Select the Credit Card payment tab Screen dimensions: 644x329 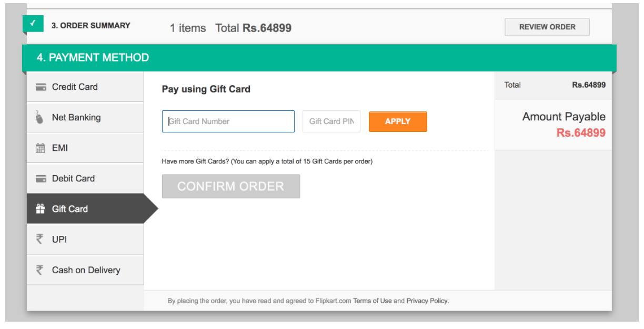[x=75, y=87]
